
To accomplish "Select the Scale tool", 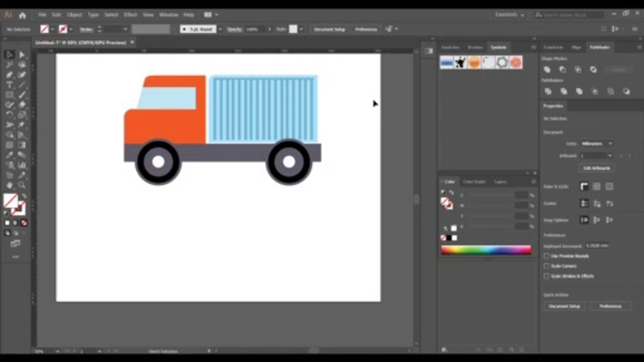I will (22, 115).
